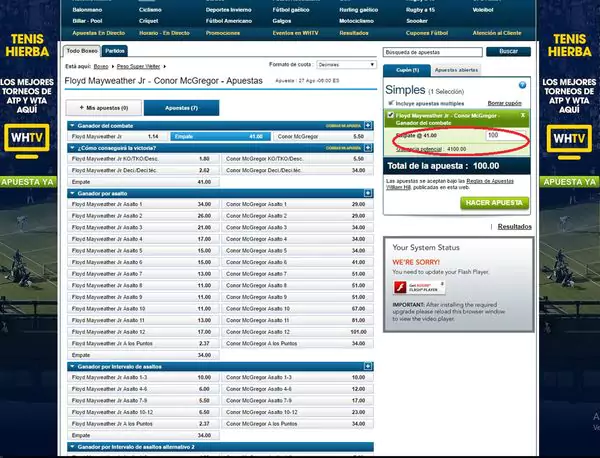Open Eventos en WHTV menu item
This screenshot has width=600, height=458.
[x=295, y=33]
